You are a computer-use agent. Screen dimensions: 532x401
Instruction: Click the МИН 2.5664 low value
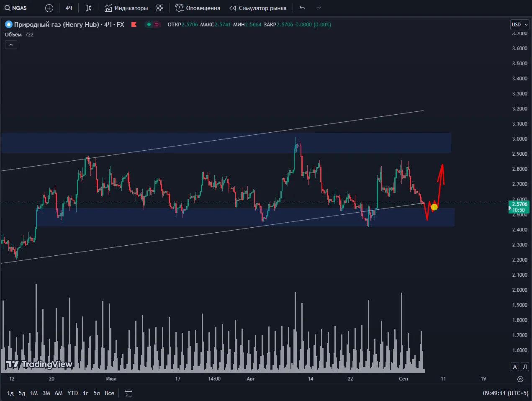coord(247,25)
